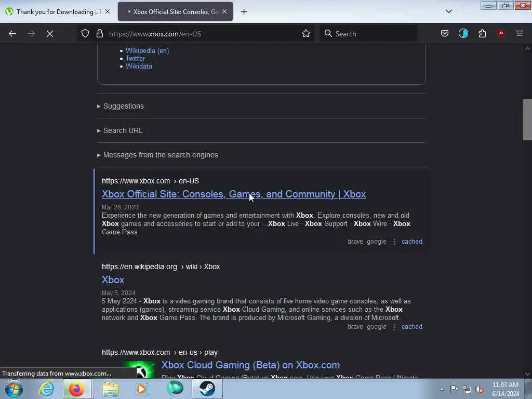Open the Wikidata link
The image size is (532, 399).
click(x=139, y=66)
